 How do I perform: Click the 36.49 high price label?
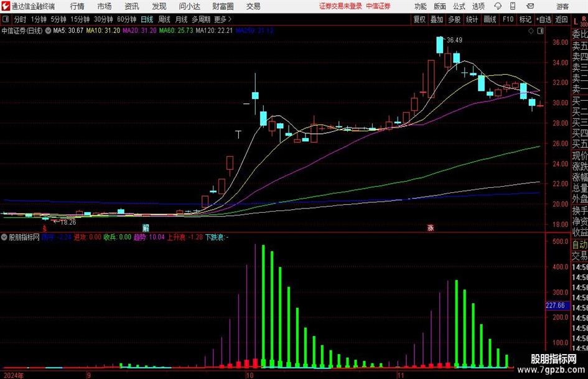[454, 40]
